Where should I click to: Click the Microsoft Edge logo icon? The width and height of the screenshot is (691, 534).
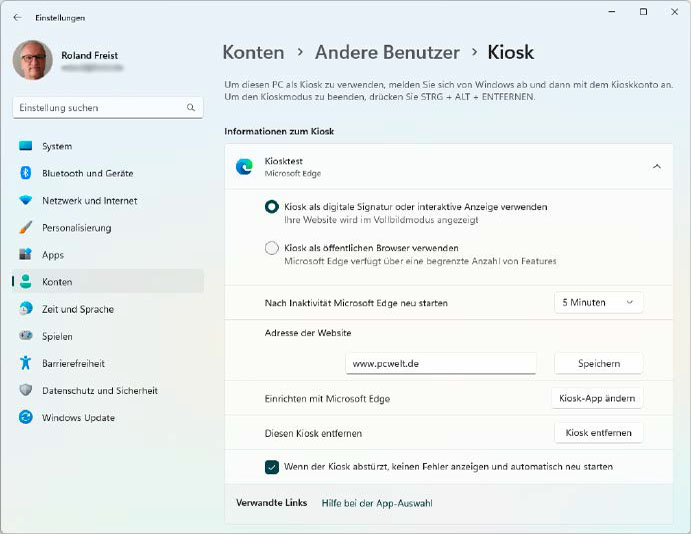point(244,167)
